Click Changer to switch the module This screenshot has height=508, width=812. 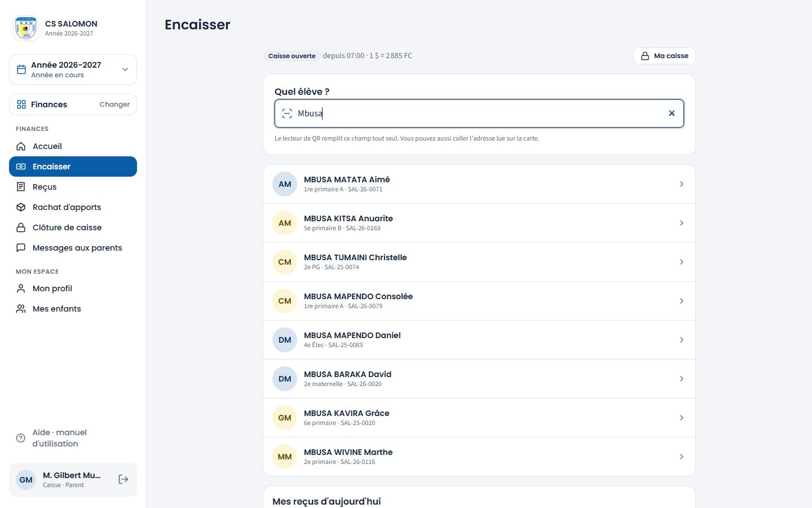click(x=114, y=104)
